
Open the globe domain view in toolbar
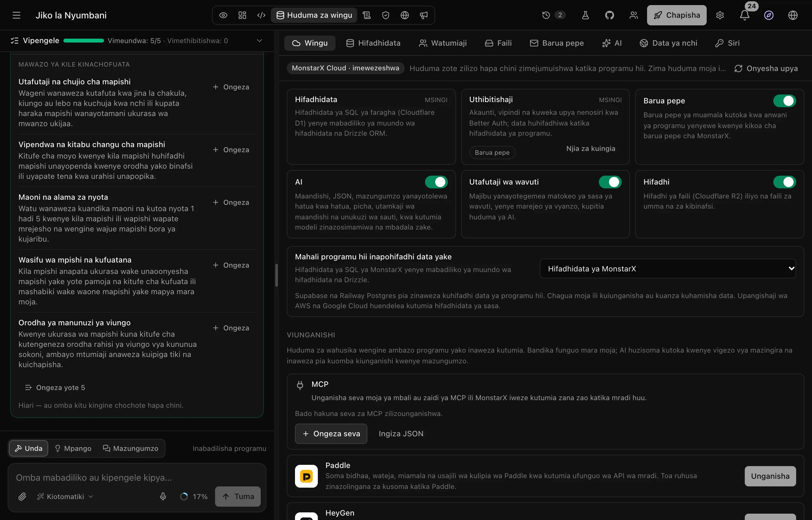[405, 15]
